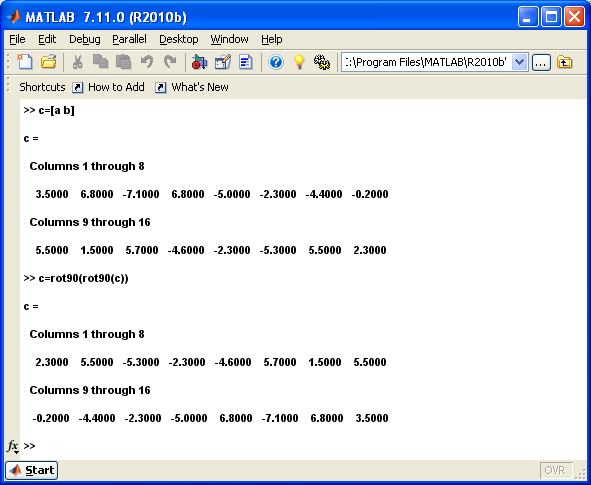The height and width of the screenshot is (485, 591).
Task: Open GUIDE layout editor icon
Action: pyautogui.click(x=223, y=62)
